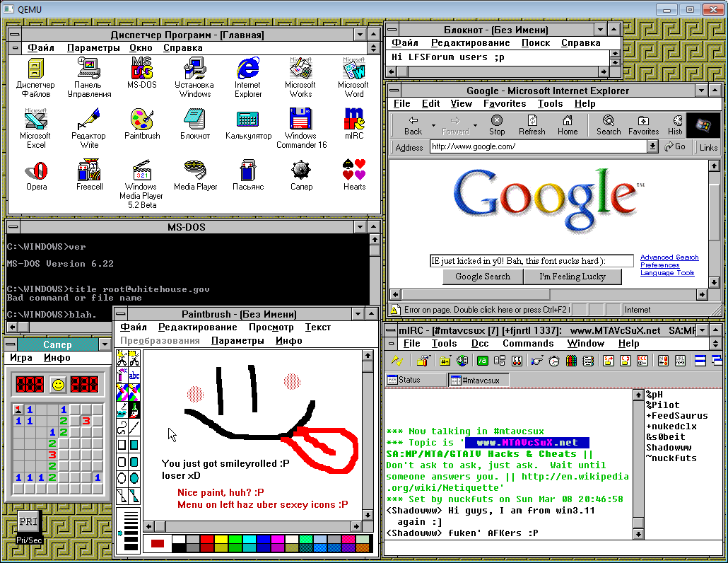Click the smiley face button in Сапер

58,385
